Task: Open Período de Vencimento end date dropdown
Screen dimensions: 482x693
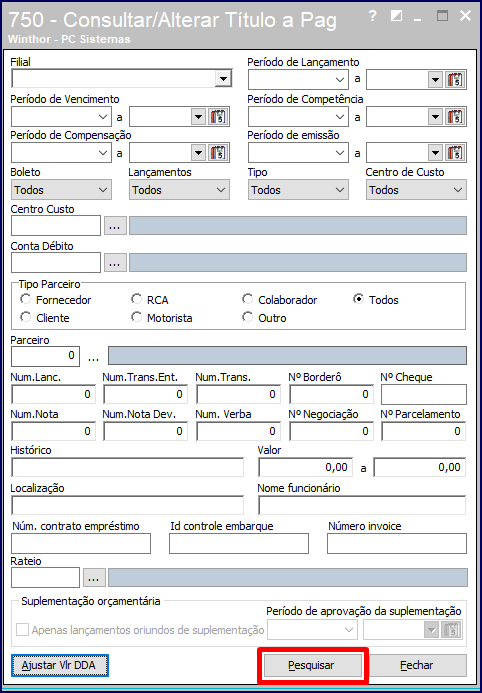Action: coord(199,117)
